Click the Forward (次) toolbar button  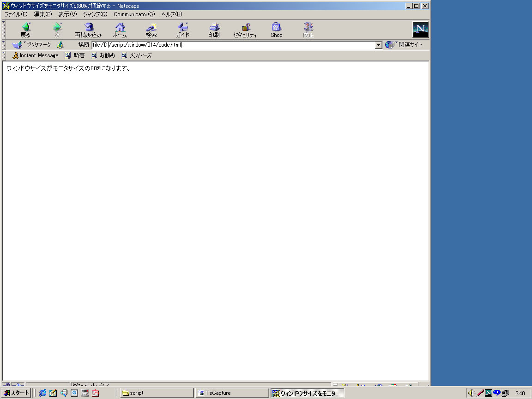coord(57,30)
